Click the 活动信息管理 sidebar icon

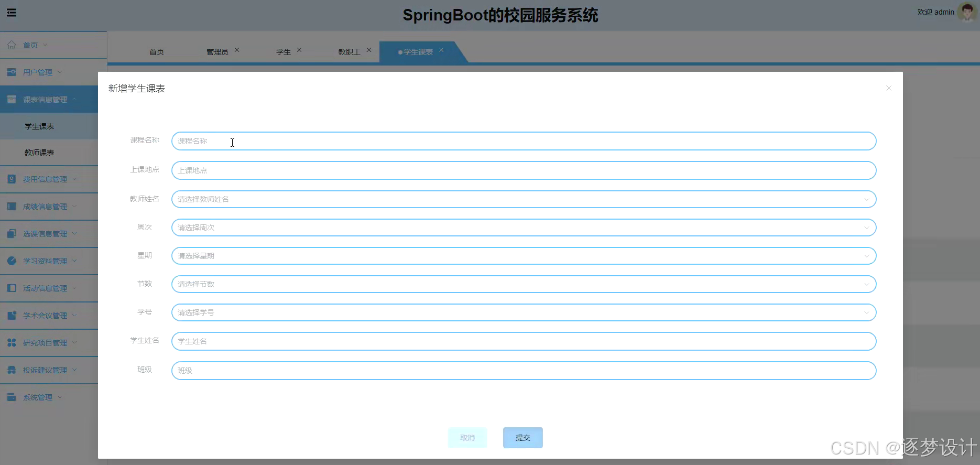[12, 288]
